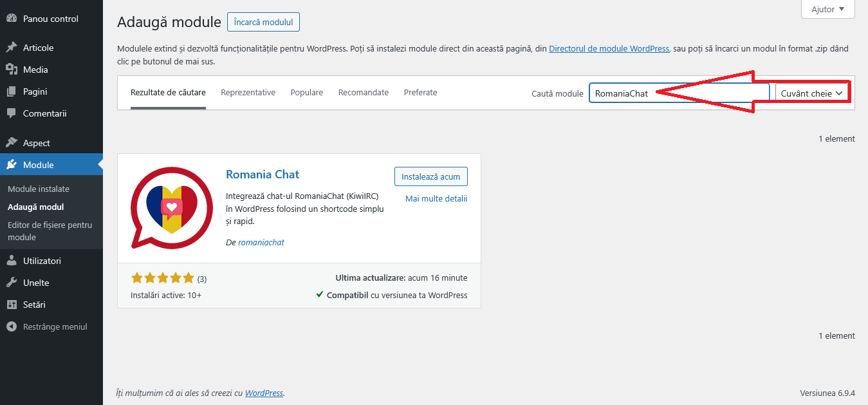Open the Media menu item
This screenshot has height=405, width=868.
tap(51, 70)
